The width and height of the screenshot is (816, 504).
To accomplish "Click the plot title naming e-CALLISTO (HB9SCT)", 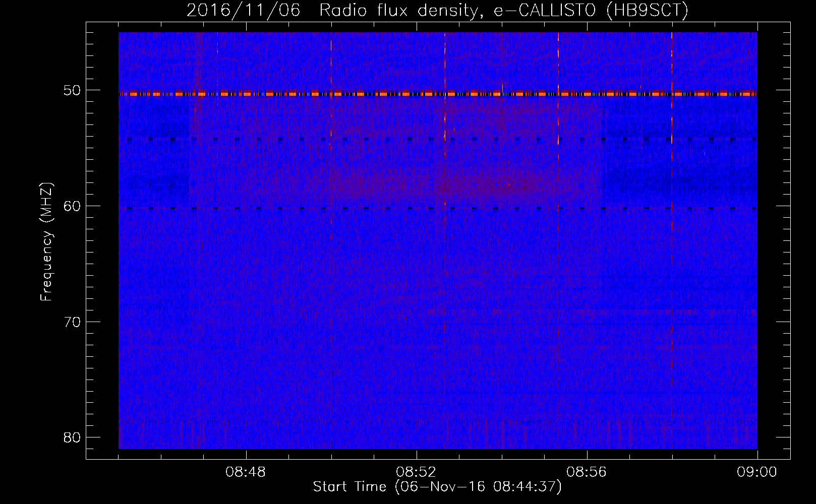I will coord(437,10).
